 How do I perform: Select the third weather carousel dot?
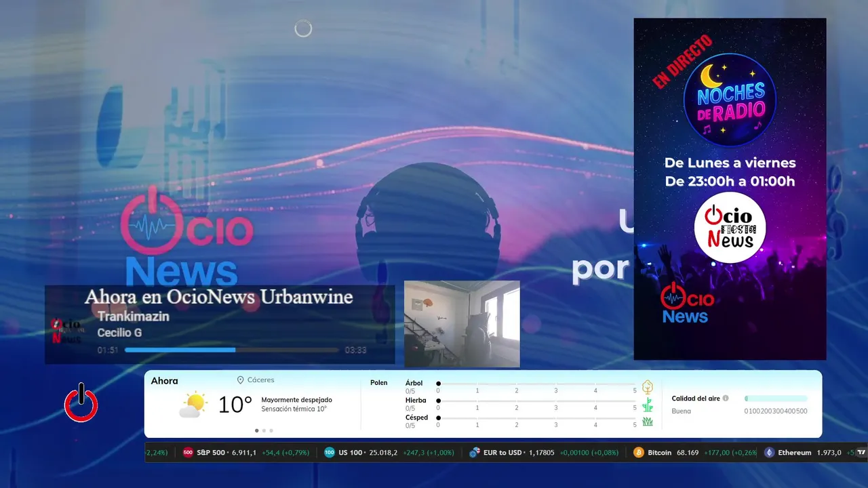click(271, 430)
